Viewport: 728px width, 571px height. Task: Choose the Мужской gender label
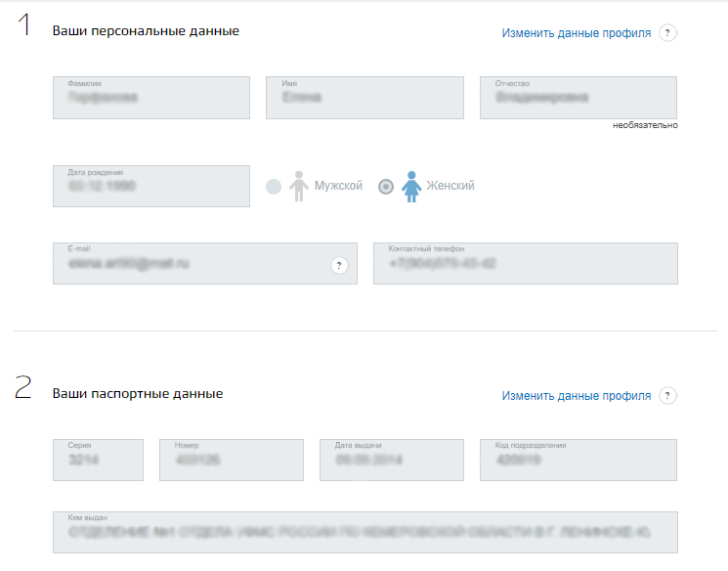coord(338,186)
